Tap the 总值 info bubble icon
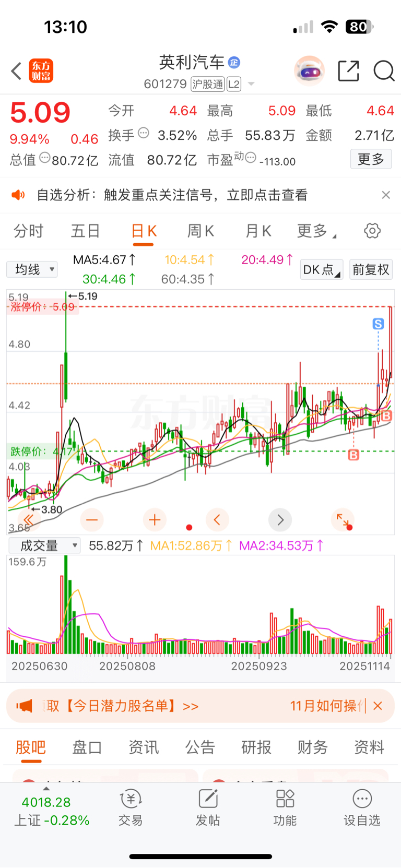Image resolution: width=401 pixels, height=868 pixels. coord(45,158)
